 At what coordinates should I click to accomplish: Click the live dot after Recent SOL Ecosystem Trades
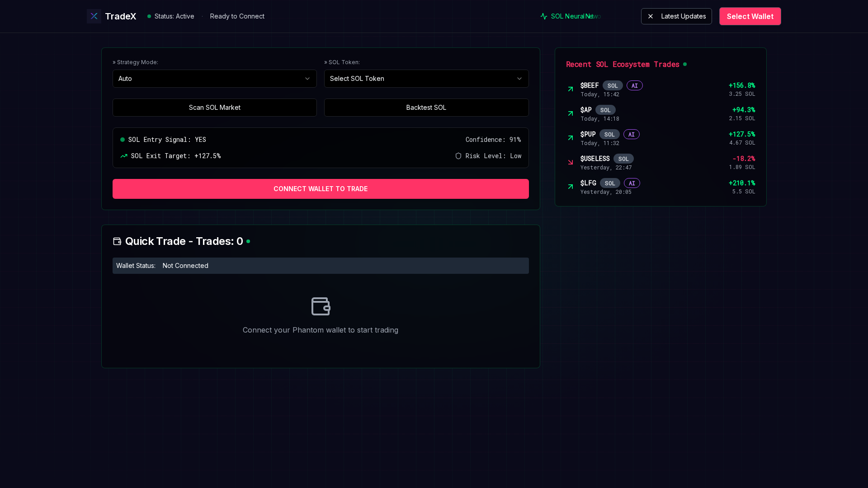tap(685, 64)
